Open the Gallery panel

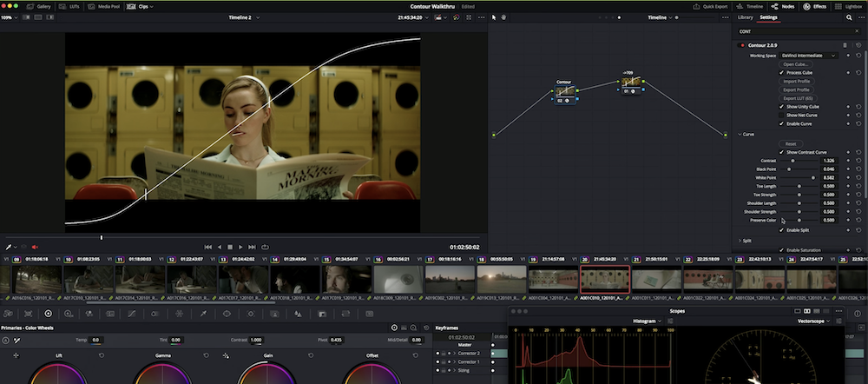click(x=39, y=7)
